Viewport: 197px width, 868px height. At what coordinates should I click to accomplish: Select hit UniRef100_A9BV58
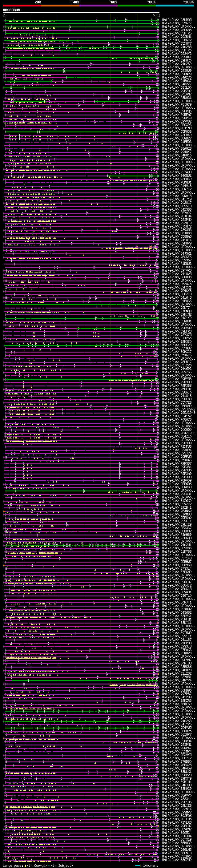[x=177, y=379]
